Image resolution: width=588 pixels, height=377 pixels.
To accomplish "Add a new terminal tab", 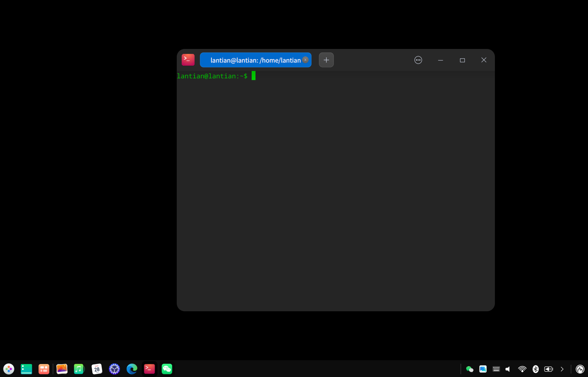I will 326,60.
